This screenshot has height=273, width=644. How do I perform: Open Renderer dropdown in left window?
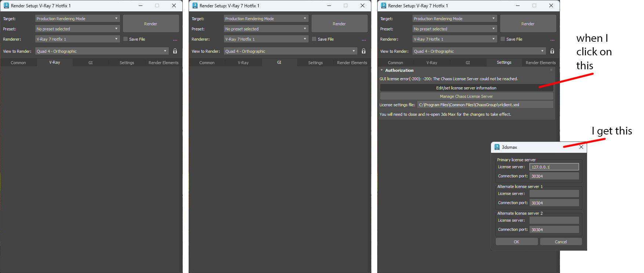[77, 39]
